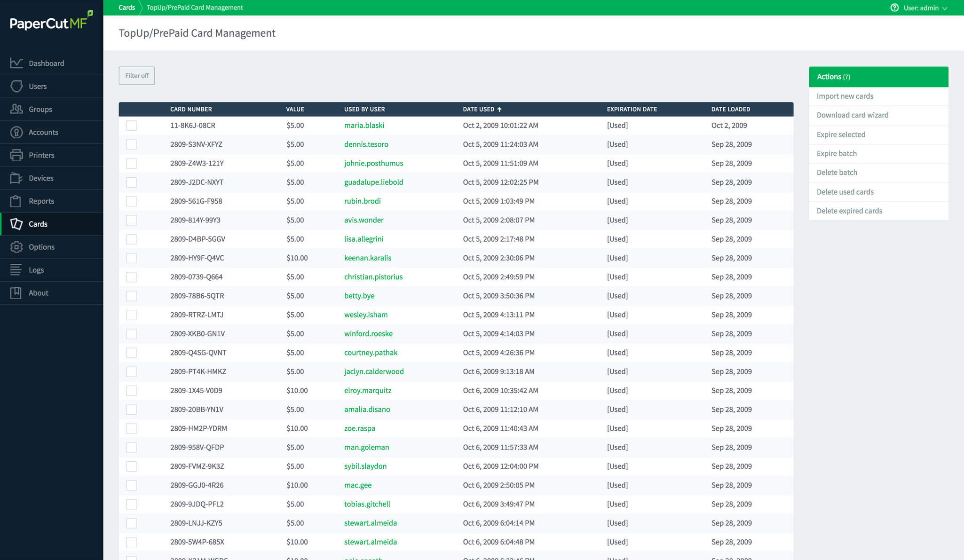964x560 pixels.
Task: Click the Options gear icon
Action: (x=16, y=247)
